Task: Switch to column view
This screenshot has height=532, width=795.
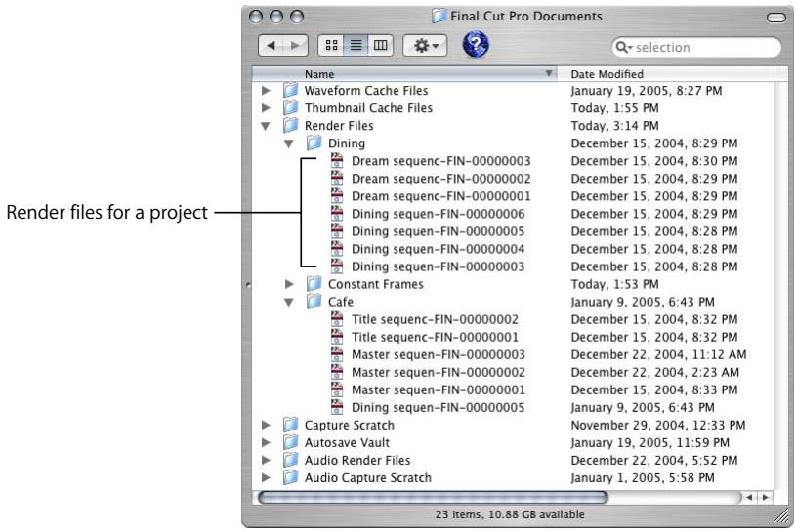Action: [380, 46]
